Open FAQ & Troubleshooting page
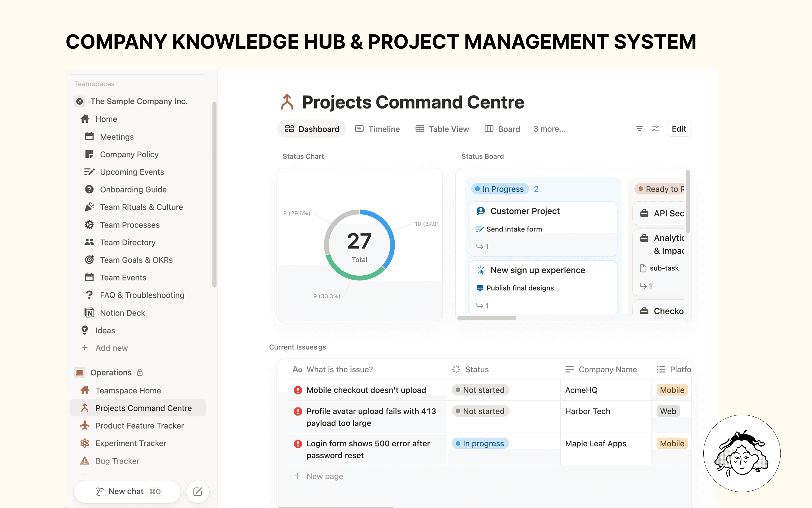Screen dimensions: 812x508 click(x=142, y=295)
